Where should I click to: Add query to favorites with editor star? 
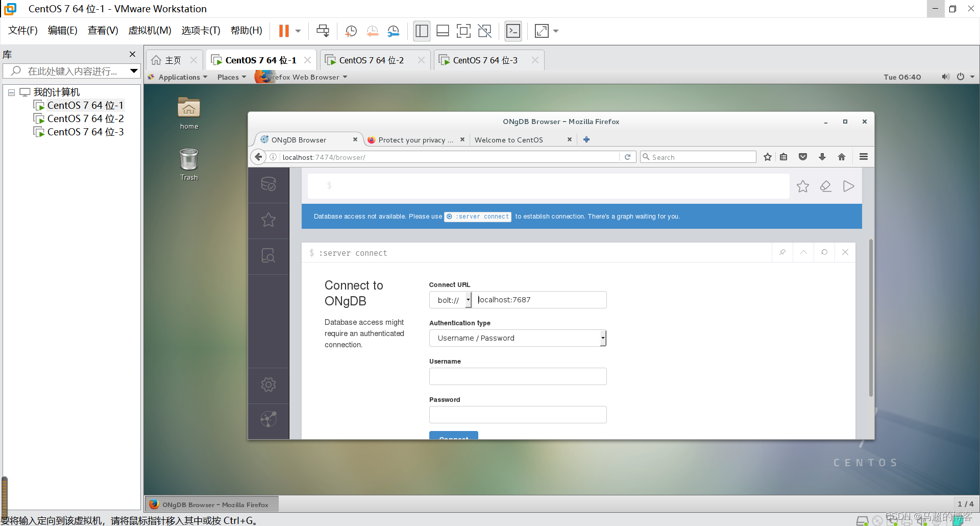click(803, 186)
